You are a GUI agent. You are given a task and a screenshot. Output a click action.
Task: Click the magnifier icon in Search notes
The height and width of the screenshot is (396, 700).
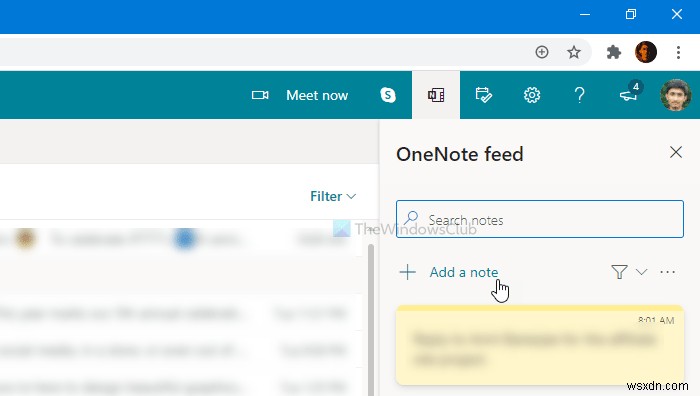[x=411, y=218]
